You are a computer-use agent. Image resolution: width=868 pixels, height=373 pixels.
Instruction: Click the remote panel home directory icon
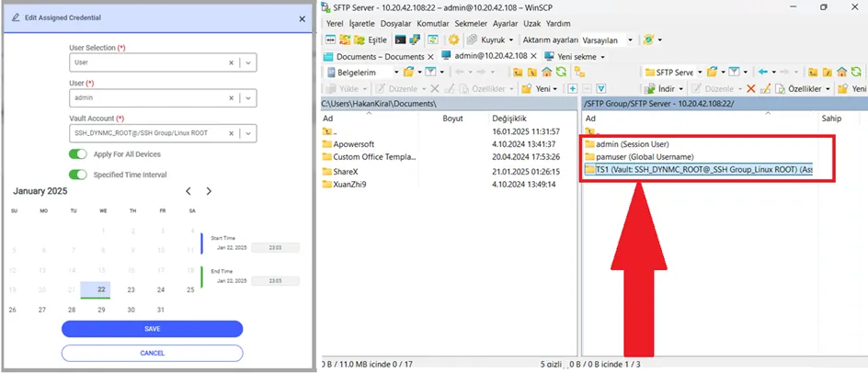click(x=841, y=72)
